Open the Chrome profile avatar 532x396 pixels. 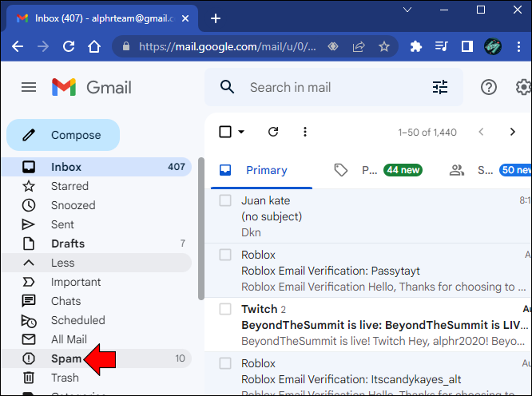493,46
